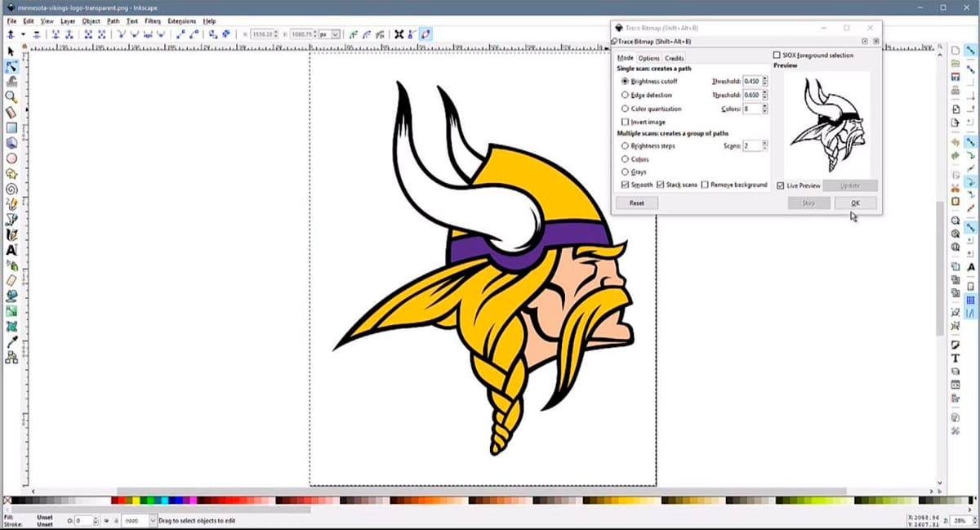Open the Layer menu

tap(68, 20)
